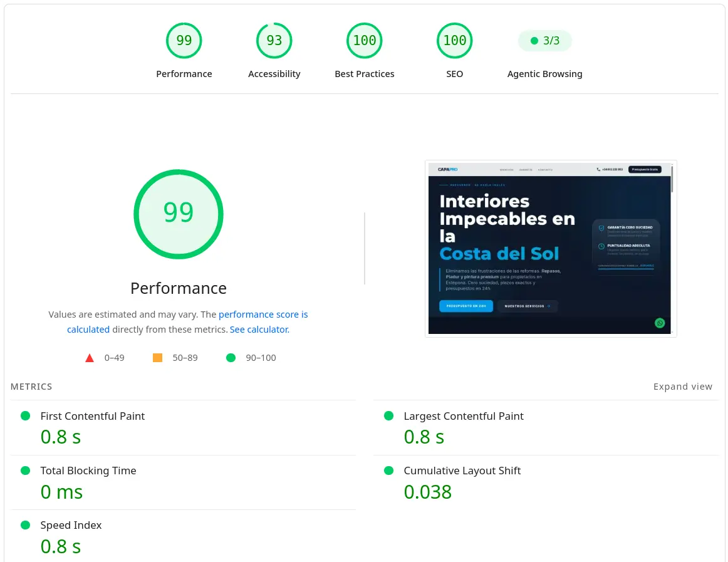
Task: Click the Performance 99 score gauge at top
Action: coord(184,41)
